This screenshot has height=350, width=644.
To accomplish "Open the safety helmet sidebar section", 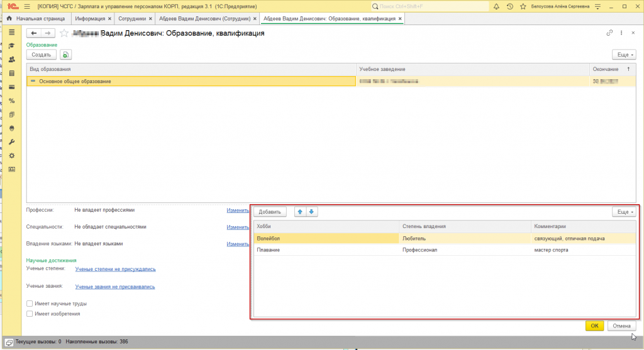I will pos(11,128).
